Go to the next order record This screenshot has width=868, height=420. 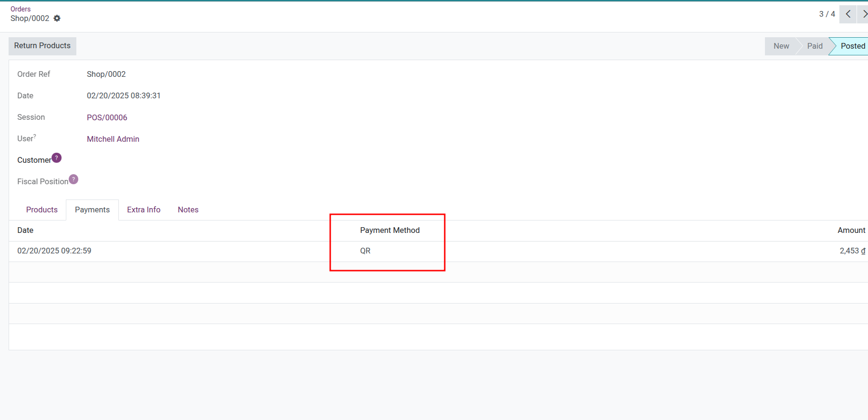(x=863, y=14)
